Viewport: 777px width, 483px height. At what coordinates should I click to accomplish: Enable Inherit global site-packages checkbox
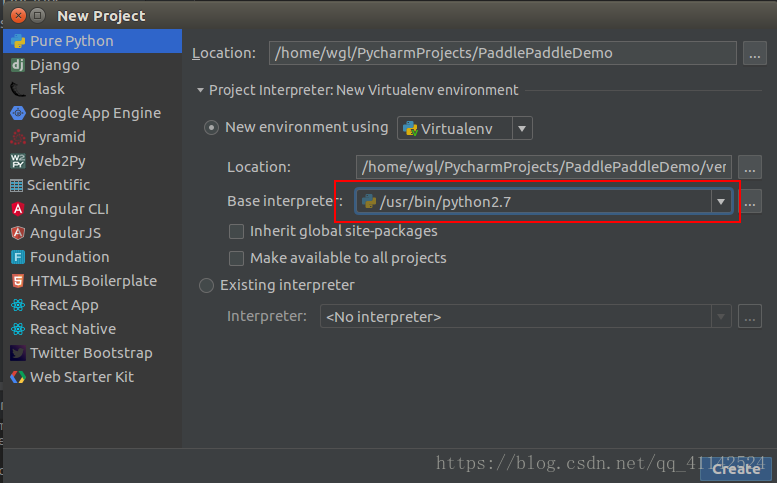[236, 231]
